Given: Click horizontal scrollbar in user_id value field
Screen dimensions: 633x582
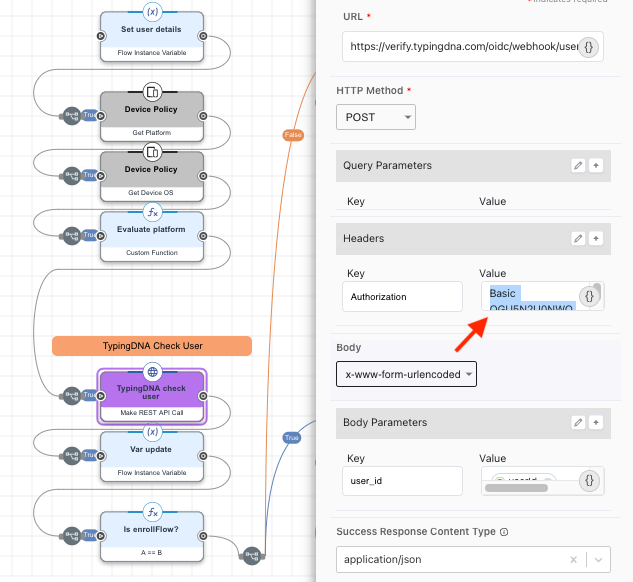Looking at the screenshot, I should [516, 488].
